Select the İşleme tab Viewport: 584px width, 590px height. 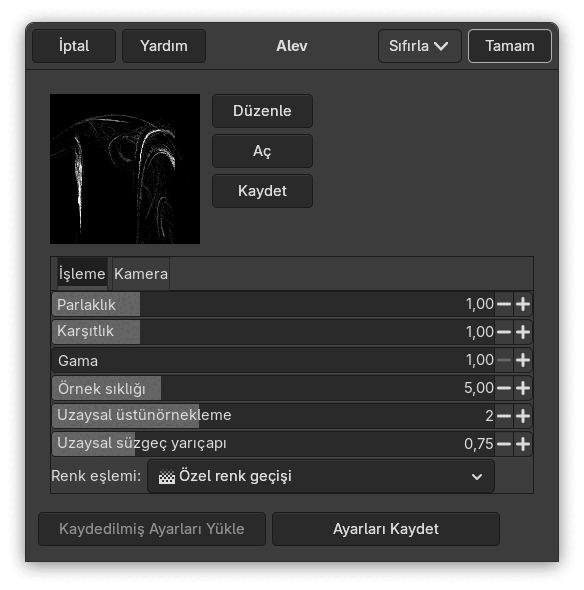[x=82, y=274]
